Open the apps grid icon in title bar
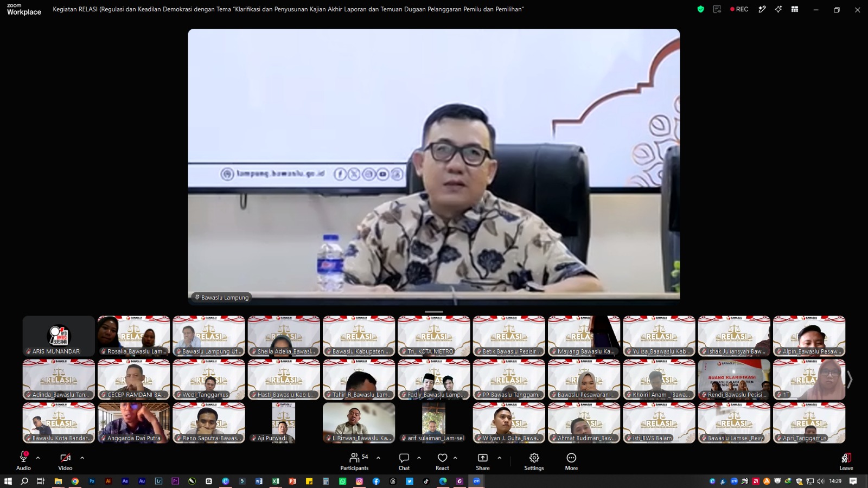Screen dimensions: 868x488 pos(795,9)
